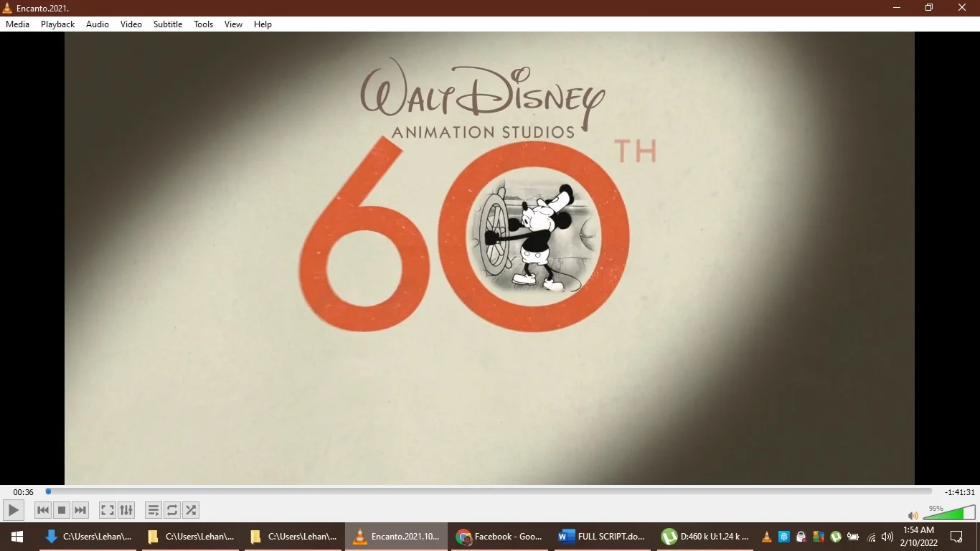Toggle random shuffle playback
Viewport: 980px width, 551px height.
(191, 510)
